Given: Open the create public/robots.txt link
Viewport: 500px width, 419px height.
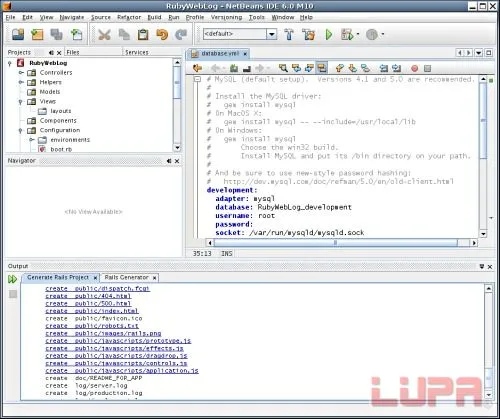Looking at the screenshot, I should coord(92,326).
